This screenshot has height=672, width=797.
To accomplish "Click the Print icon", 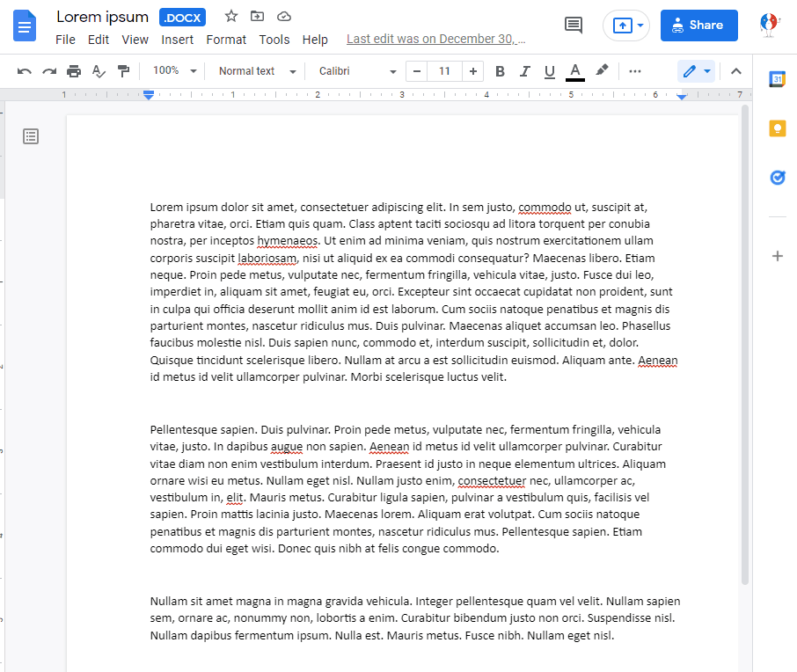I will point(74,71).
